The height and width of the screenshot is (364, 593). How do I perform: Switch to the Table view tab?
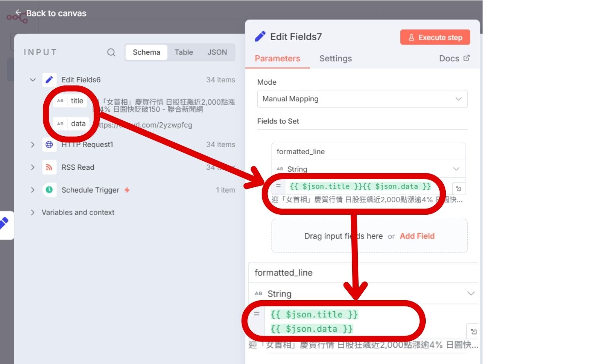click(x=184, y=52)
